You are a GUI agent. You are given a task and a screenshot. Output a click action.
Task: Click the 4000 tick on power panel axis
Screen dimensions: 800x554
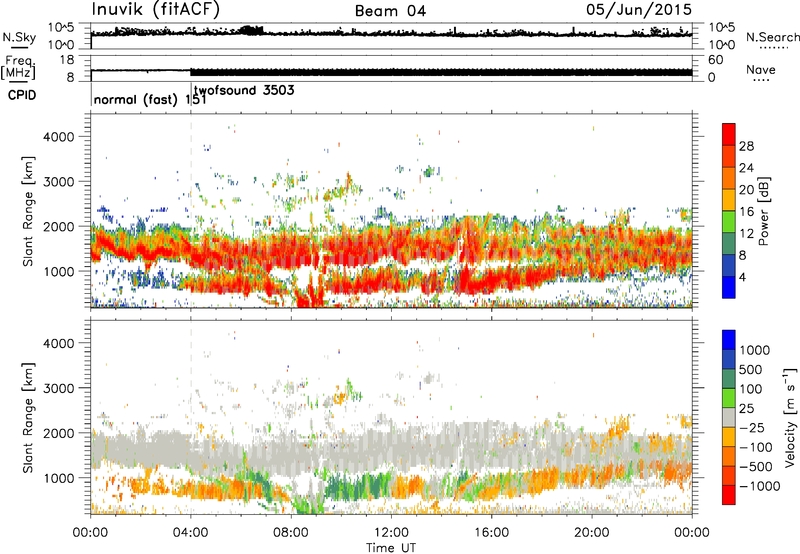(x=59, y=137)
